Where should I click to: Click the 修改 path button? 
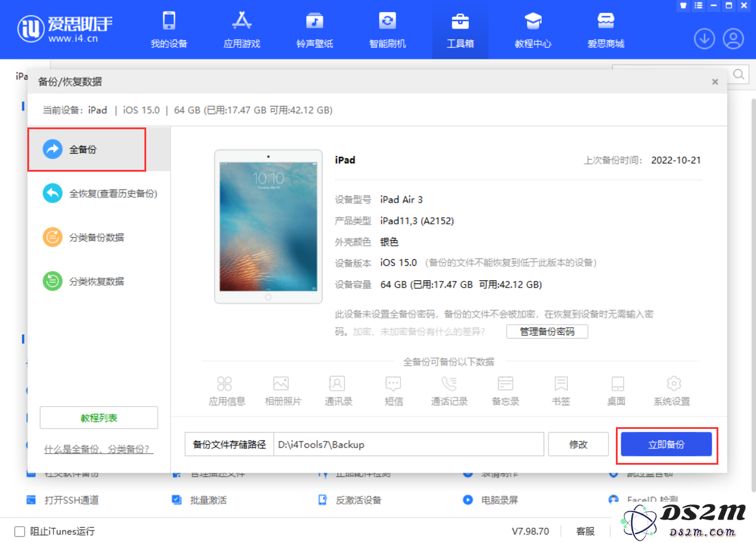coord(578,444)
